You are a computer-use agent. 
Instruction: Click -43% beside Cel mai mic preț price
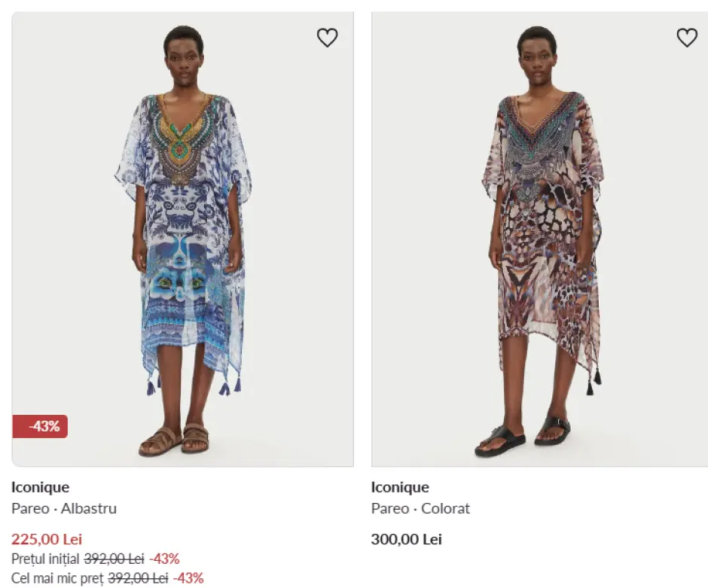(188, 578)
